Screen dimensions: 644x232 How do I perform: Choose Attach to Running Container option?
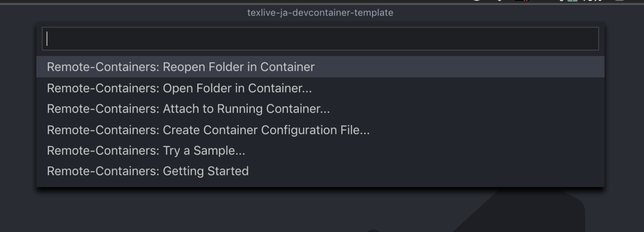pos(188,109)
